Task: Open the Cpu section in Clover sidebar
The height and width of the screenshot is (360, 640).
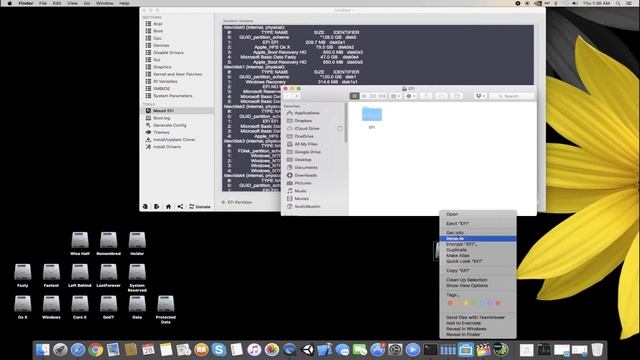Action: [x=157, y=38]
